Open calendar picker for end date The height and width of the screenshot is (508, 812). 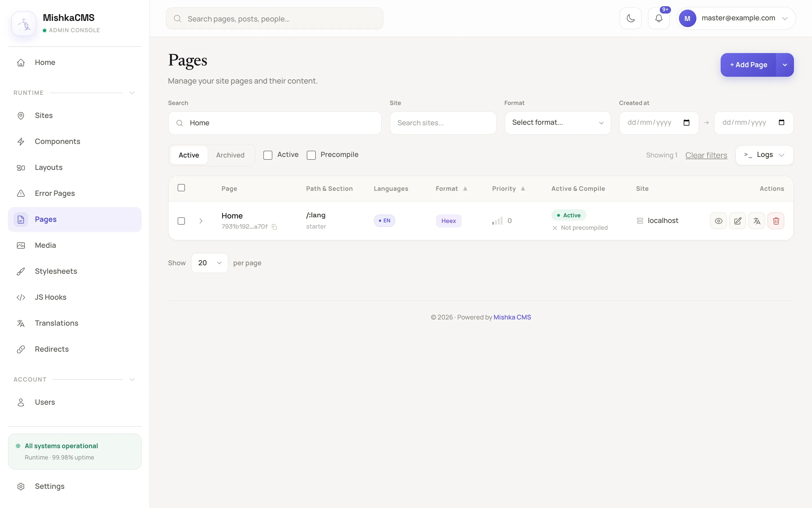782,123
